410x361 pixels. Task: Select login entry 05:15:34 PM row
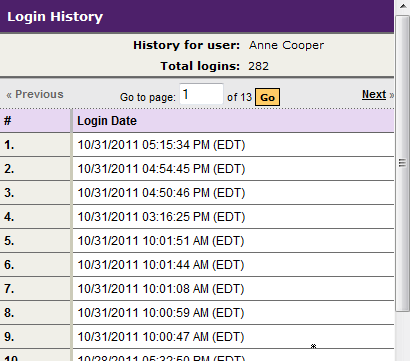pyautogui.click(x=197, y=145)
